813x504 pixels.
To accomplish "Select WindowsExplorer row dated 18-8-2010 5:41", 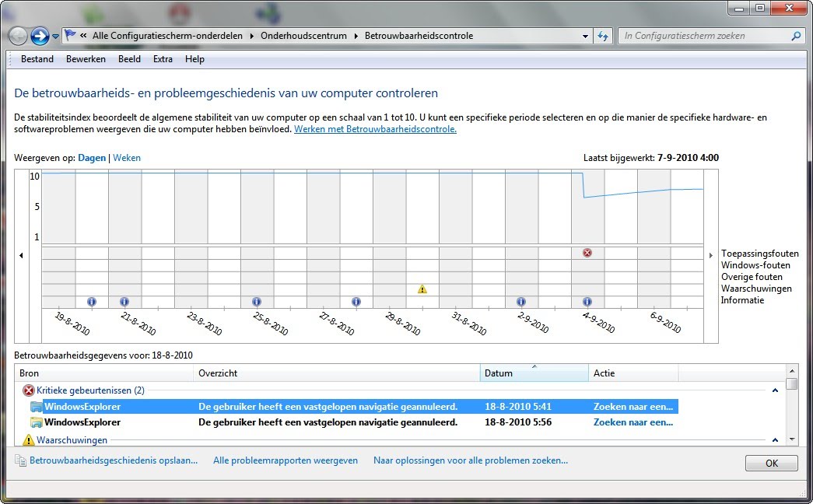I will [x=354, y=407].
